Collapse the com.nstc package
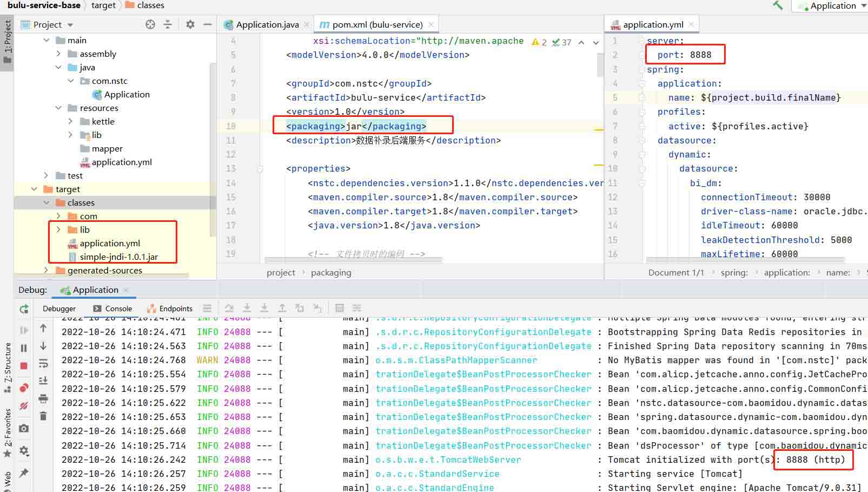 point(71,81)
